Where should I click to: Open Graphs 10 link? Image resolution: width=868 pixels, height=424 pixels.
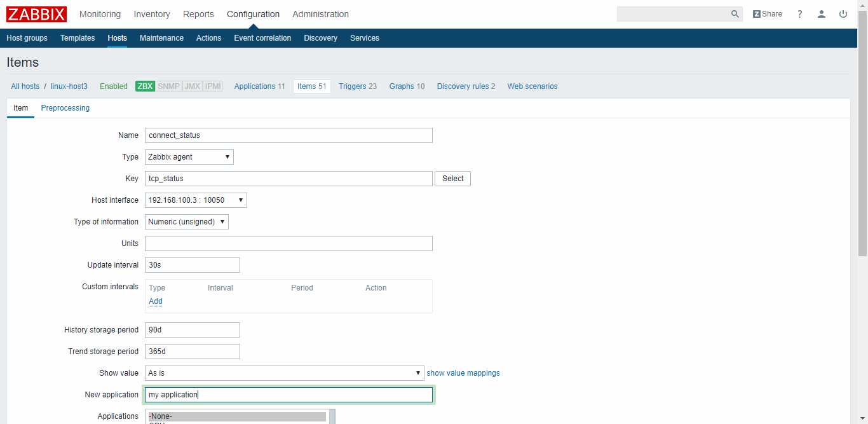pyautogui.click(x=407, y=86)
